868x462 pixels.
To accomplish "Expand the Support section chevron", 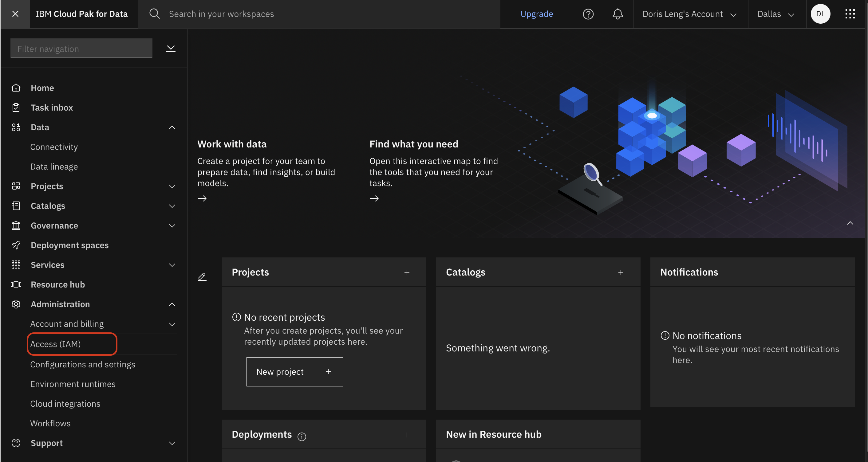I will [x=172, y=443].
